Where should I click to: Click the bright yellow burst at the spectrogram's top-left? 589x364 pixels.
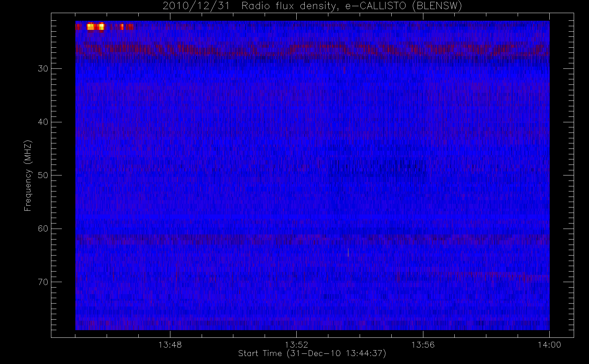click(96, 27)
